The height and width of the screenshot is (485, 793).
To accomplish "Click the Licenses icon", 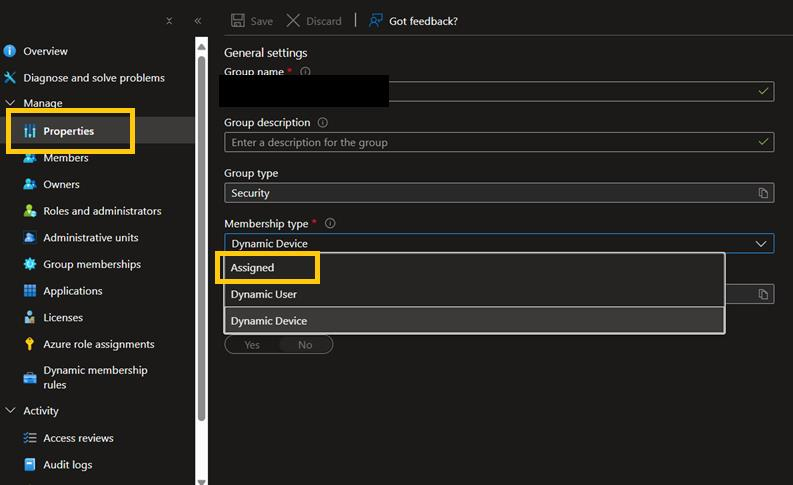I will [x=30, y=318].
